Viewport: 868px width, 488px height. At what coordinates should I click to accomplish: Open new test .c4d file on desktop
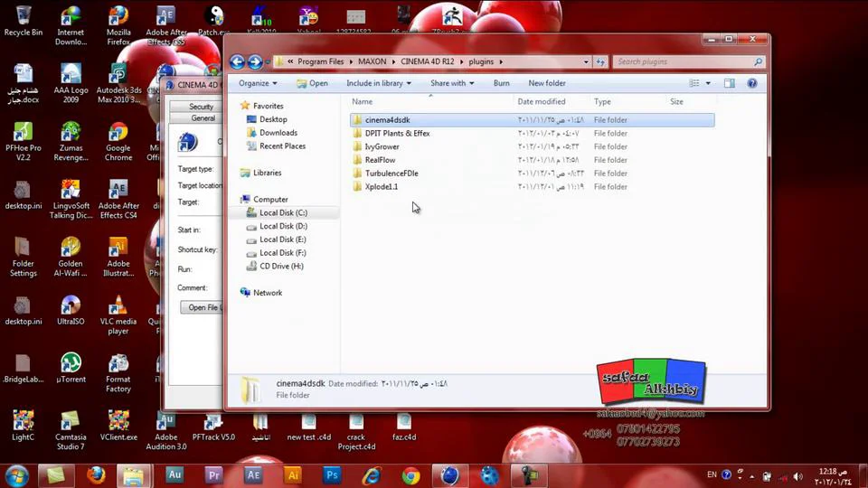coord(309,427)
